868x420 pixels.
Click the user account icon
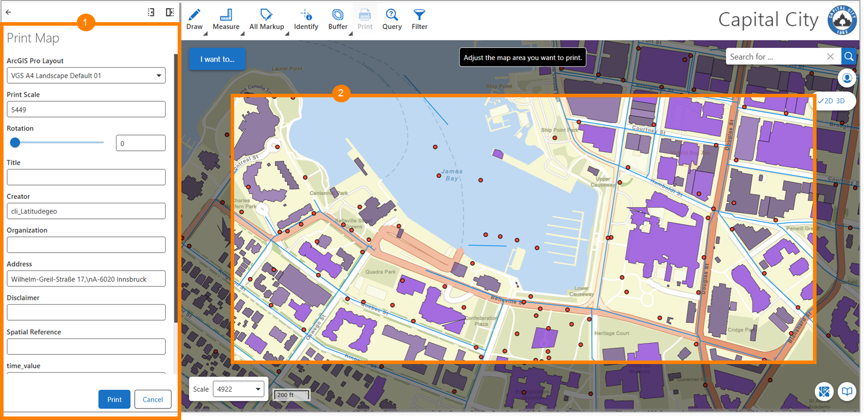(847, 78)
